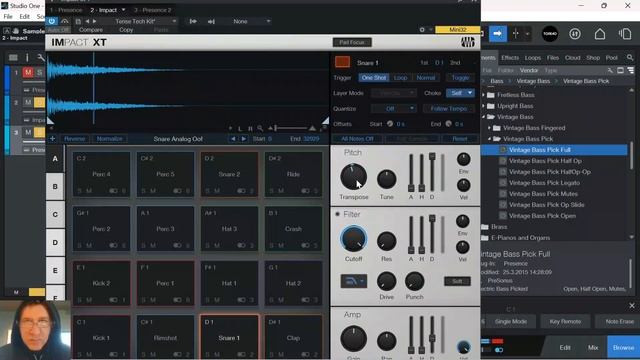
Task: Switch to the Loops browser tab
Action: coord(533,58)
